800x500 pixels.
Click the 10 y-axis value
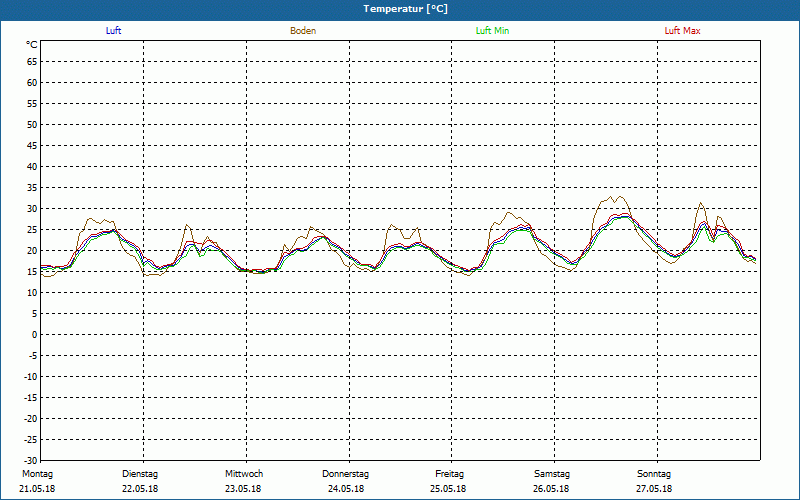pyautogui.click(x=32, y=293)
